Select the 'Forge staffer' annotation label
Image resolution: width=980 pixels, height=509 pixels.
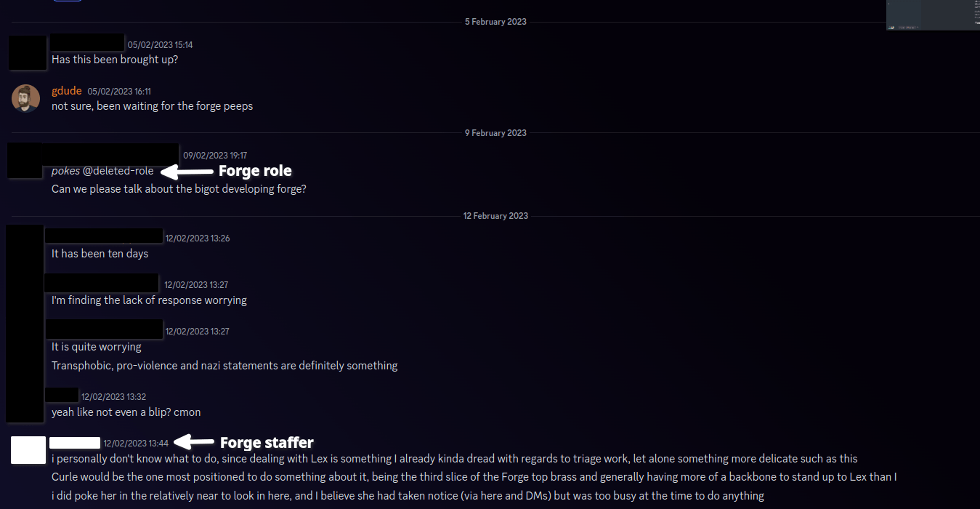point(267,442)
